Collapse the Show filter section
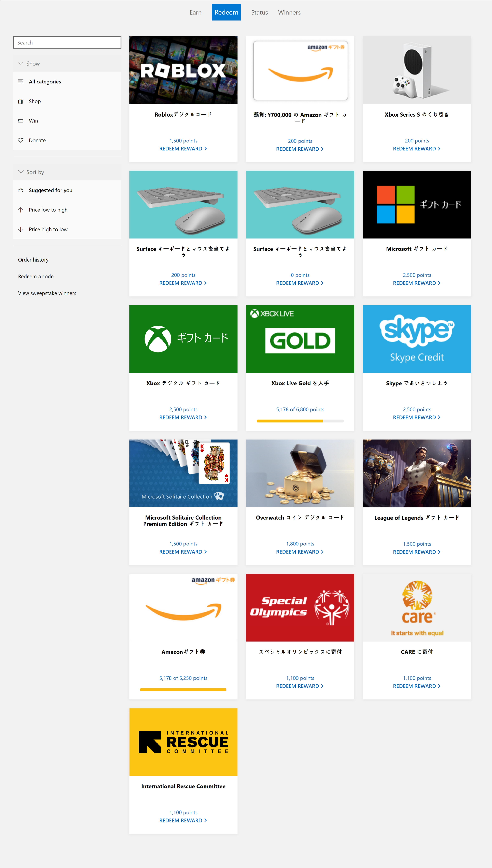This screenshot has width=492, height=868. 21,64
